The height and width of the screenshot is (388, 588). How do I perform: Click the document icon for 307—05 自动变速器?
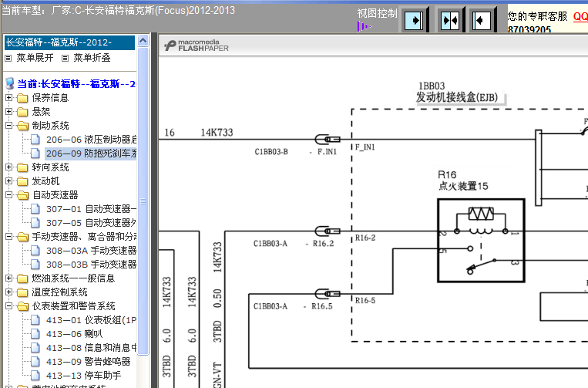(35, 223)
